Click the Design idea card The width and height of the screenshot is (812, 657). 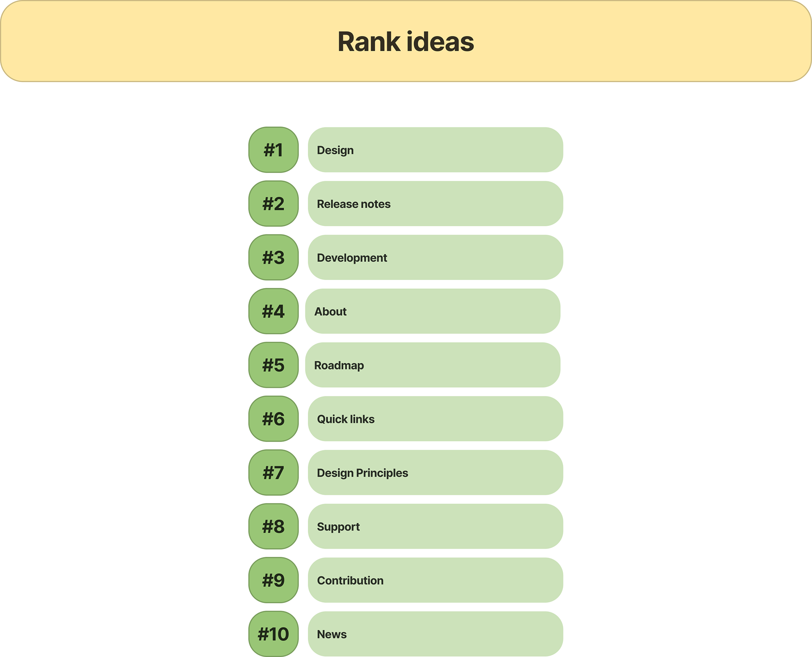435,150
